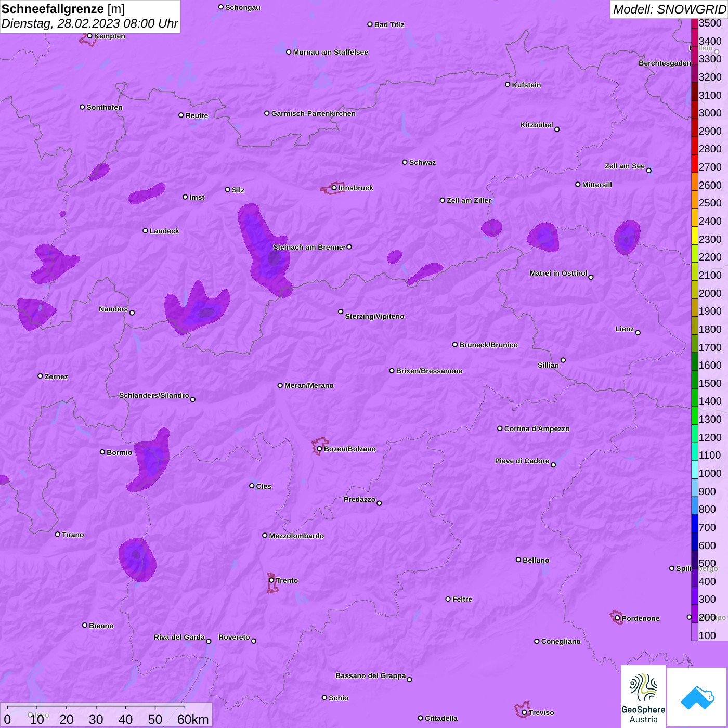Click the Steinach am Brenner label
The width and height of the screenshot is (728, 728).
pos(309,247)
